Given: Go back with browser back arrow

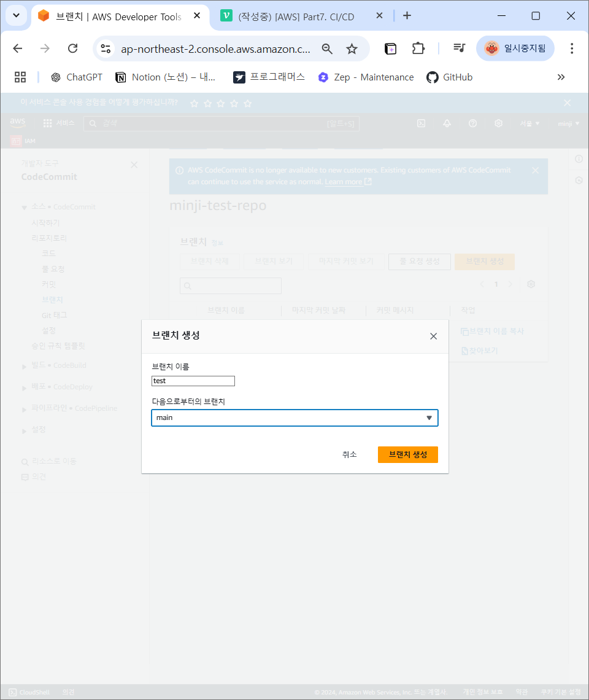Looking at the screenshot, I should [18, 49].
